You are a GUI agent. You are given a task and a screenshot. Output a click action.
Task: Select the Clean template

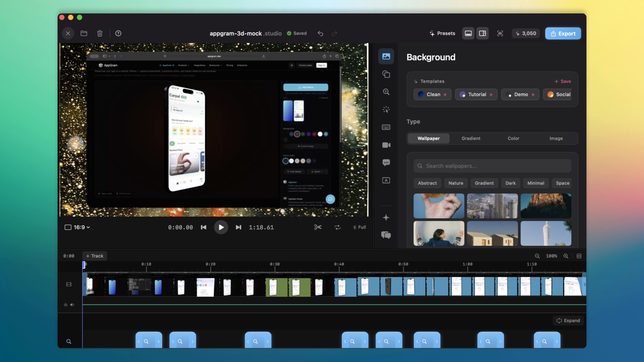click(433, 94)
